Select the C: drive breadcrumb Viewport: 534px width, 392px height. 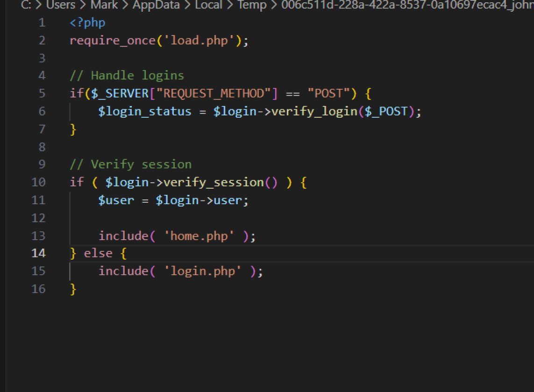click(26, 5)
